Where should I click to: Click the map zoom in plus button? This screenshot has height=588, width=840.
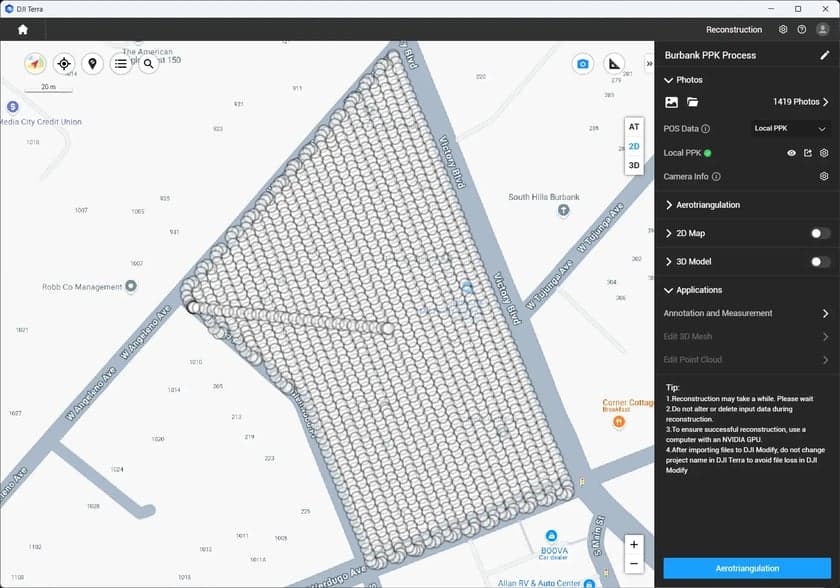point(634,544)
